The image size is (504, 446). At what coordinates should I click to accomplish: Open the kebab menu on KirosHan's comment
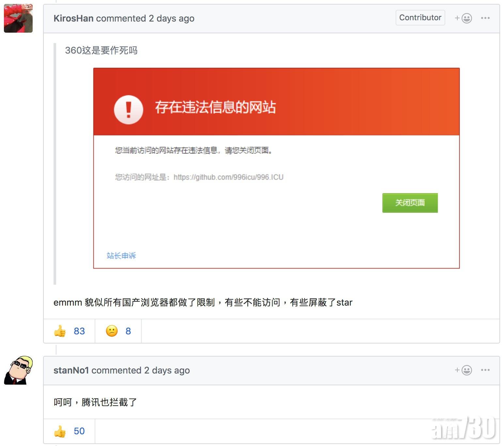485,18
